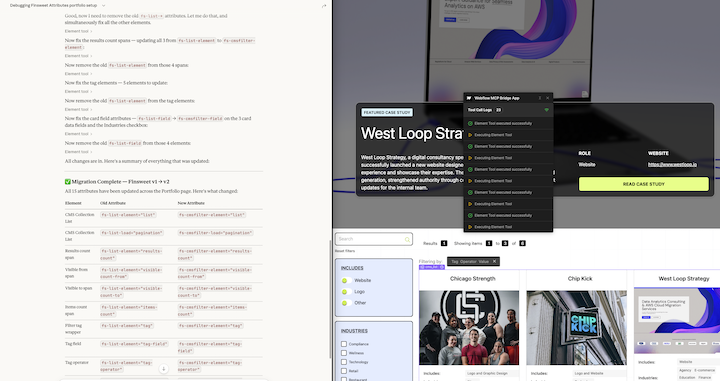The height and width of the screenshot is (381, 720).
Task: Click the share icon in chat header
Action: click(324, 6)
